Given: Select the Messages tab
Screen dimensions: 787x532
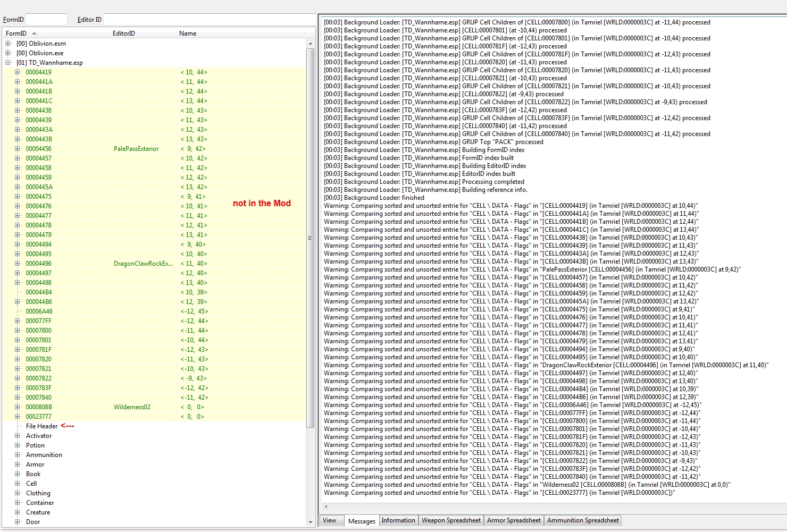Looking at the screenshot, I should coord(362,521).
